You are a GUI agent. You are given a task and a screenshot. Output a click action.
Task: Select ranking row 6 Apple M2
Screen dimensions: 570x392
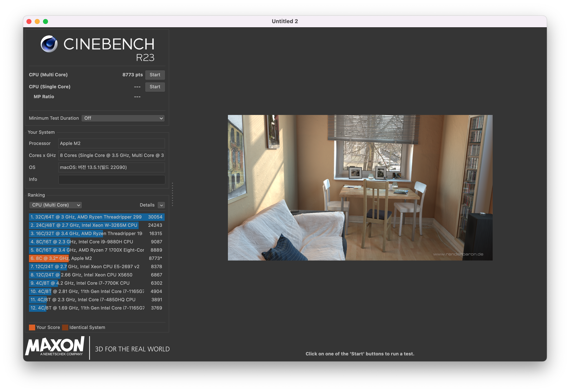(97, 258)
